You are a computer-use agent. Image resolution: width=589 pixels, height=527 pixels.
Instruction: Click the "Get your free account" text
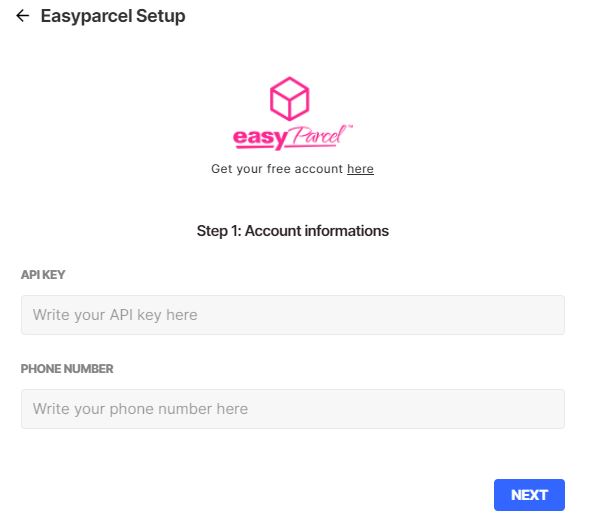[x=277, y=169]
